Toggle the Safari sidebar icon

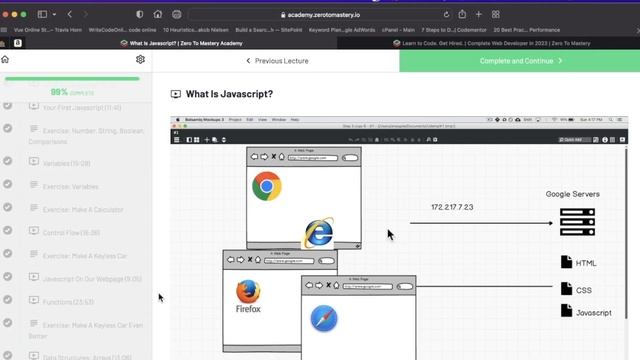[x=42, y=14]
